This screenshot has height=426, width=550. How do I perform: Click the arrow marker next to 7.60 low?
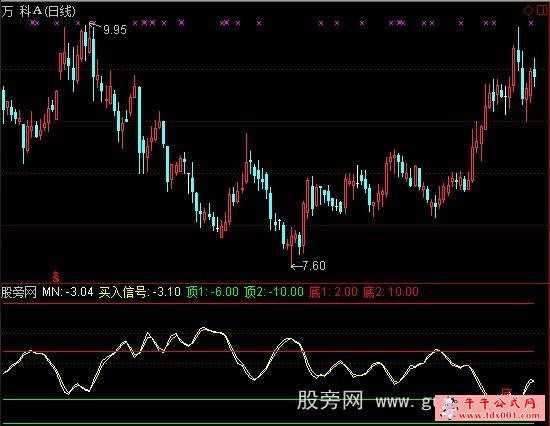coord(296,266)
